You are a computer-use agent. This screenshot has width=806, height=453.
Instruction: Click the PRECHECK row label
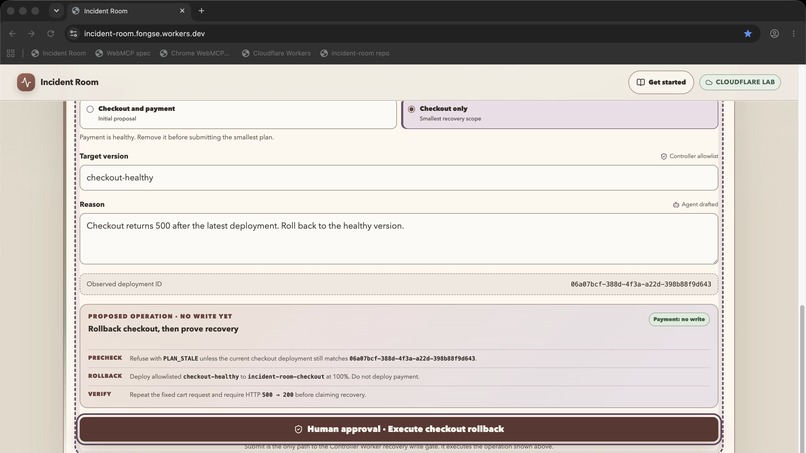pos(105,358)
